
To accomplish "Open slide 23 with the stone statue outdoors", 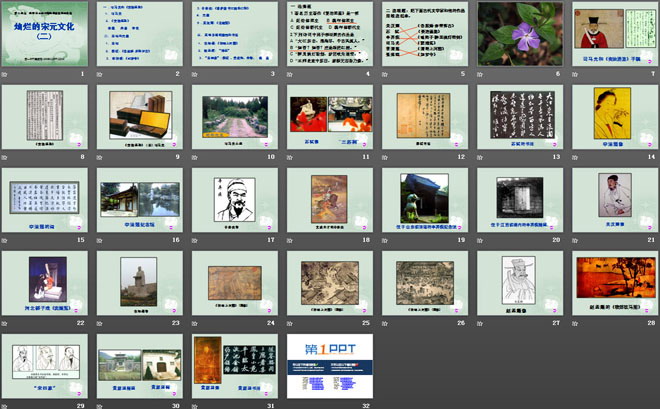I will [x=141, y=282].
